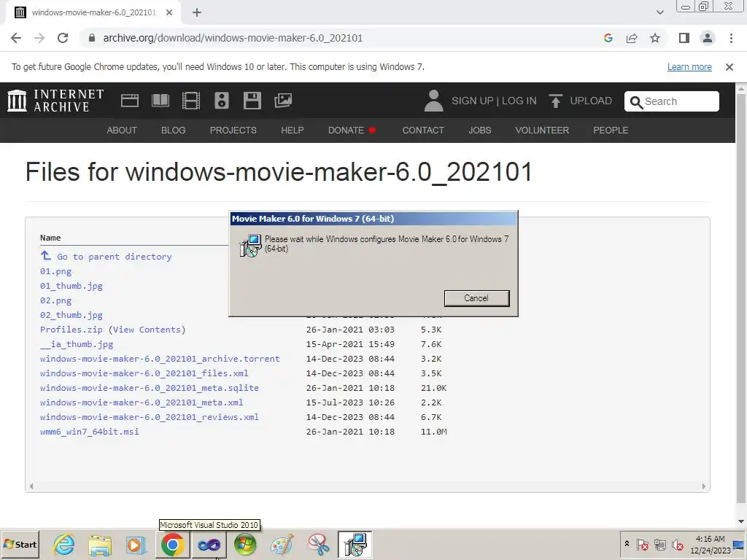Open Snipping Tool on taskbar
This screenshot has height=560, width=747.
318,544
